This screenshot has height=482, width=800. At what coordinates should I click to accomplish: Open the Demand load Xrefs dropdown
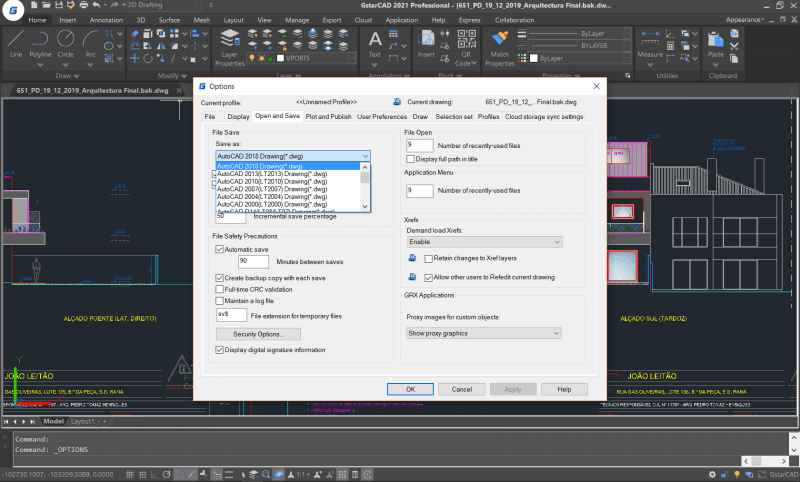(483, 242)
